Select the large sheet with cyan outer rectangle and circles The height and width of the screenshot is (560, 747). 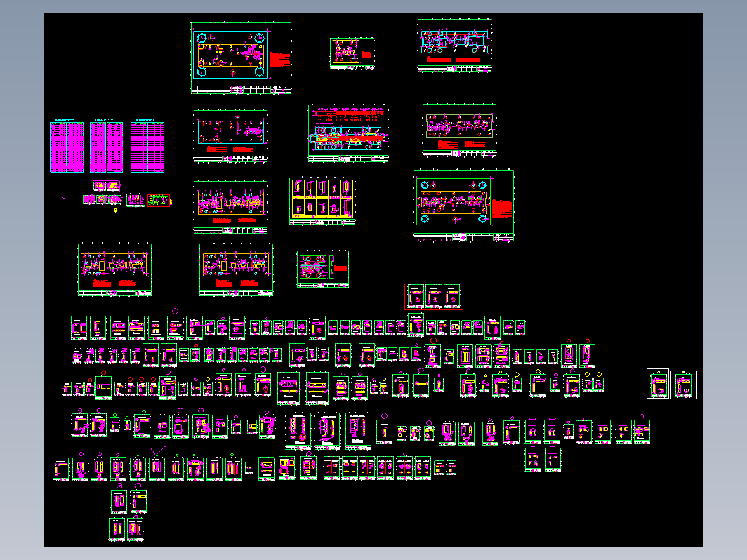point(241,58)
